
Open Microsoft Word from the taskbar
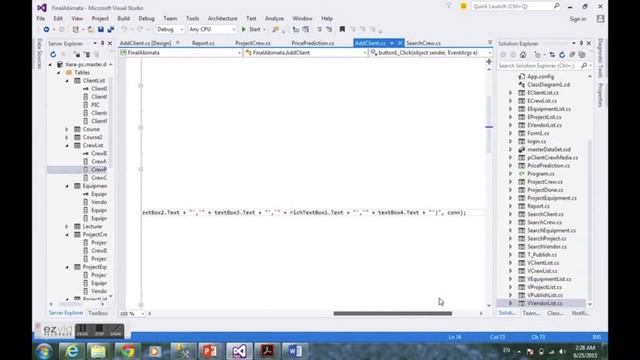[x=295, y=351]
